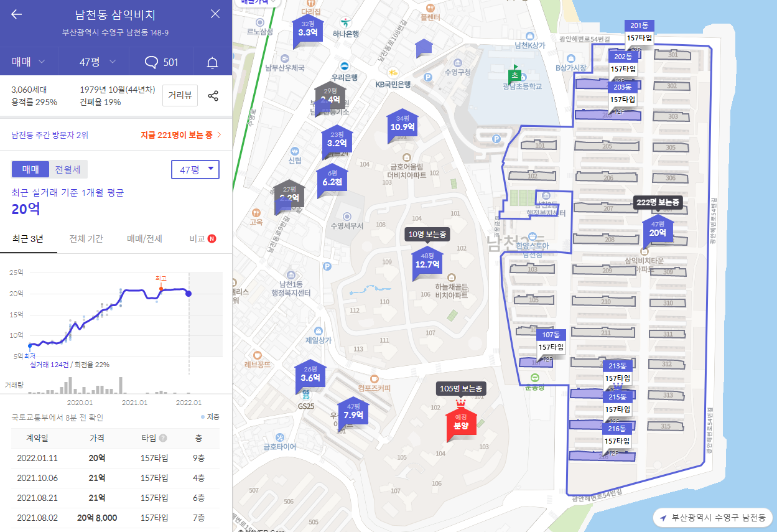Select the 213동 157타입 label
This screenshot has height=532, width=777.
(x=618, y=371)
